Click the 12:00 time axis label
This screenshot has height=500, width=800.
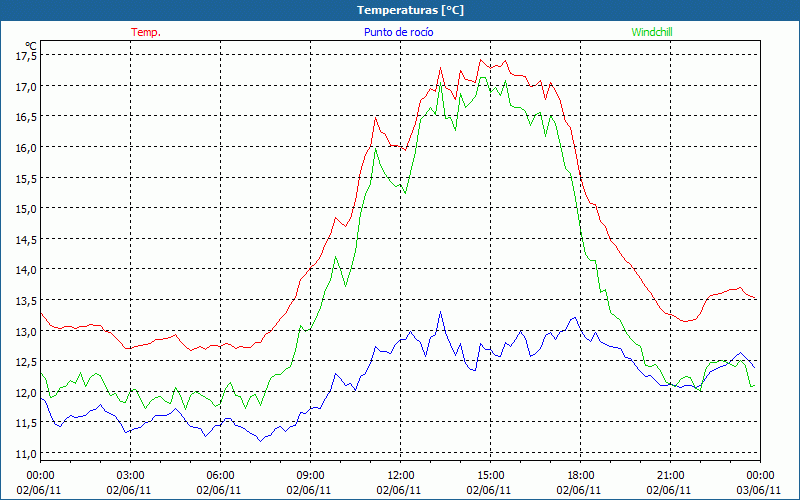(x=401, y=475)
